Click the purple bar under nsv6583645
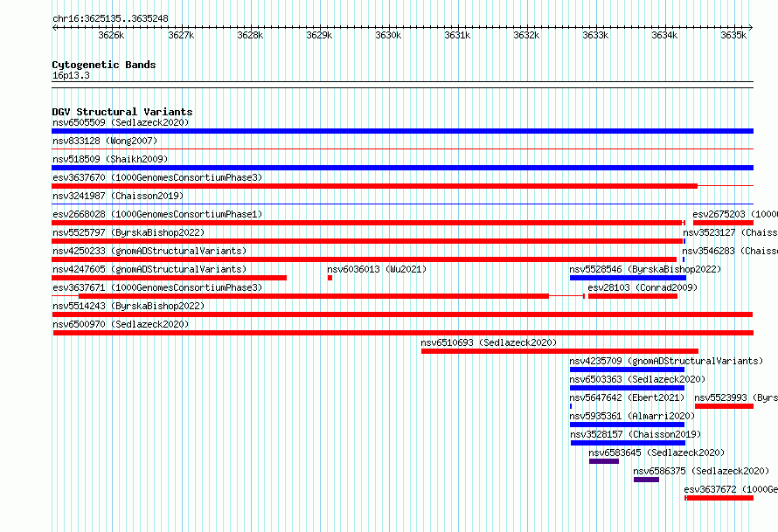The height and width of the screenshot is (532, 778). [604, 461]
